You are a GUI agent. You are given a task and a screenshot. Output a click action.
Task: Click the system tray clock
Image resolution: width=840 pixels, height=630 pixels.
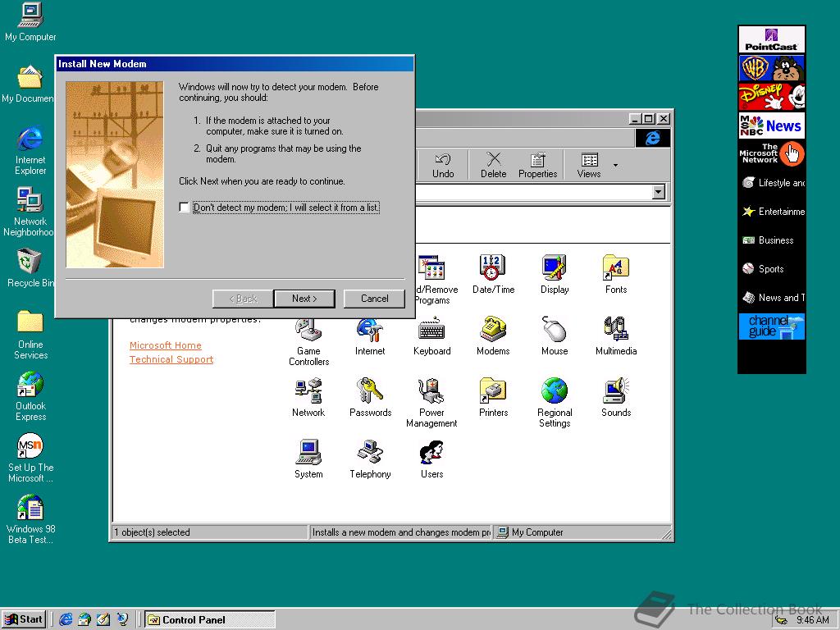[813, 620]
